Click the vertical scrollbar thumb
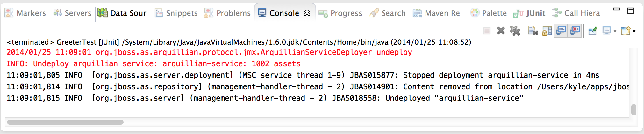The height and width of the screenshot is (134, 644). (x=633, y=110)
